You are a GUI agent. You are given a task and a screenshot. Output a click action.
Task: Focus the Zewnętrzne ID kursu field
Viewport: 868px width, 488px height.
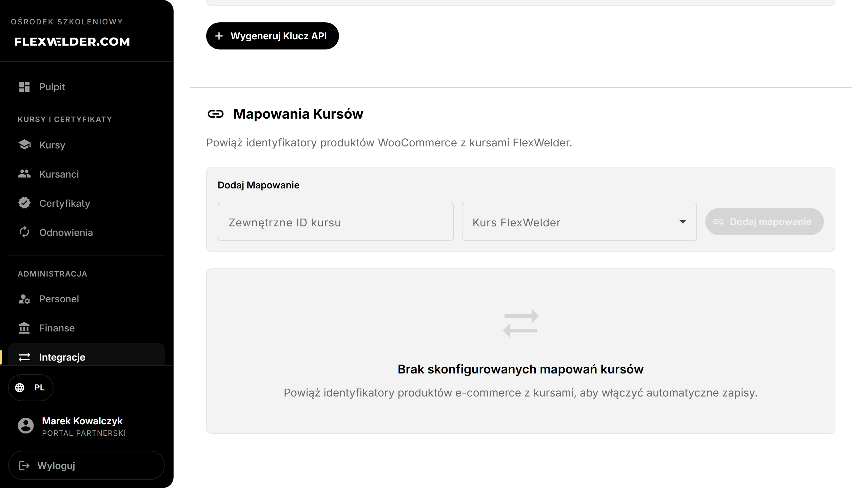click(x=335, y=222)
